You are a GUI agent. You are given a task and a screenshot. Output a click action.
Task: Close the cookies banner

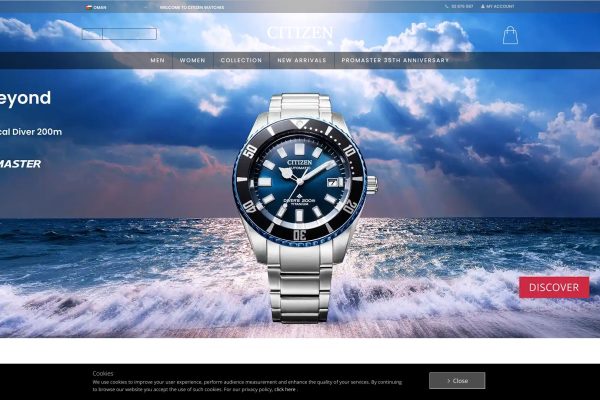click(457, 380)
